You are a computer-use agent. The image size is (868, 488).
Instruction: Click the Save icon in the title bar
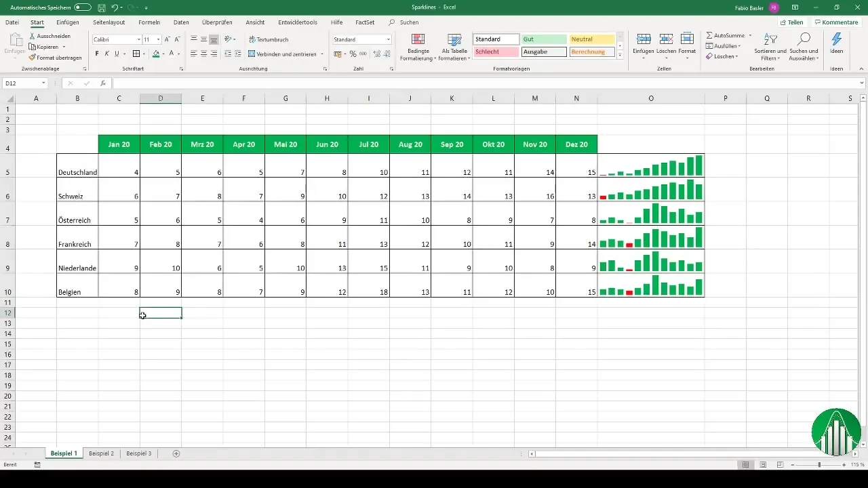click(x=101, y=7)
